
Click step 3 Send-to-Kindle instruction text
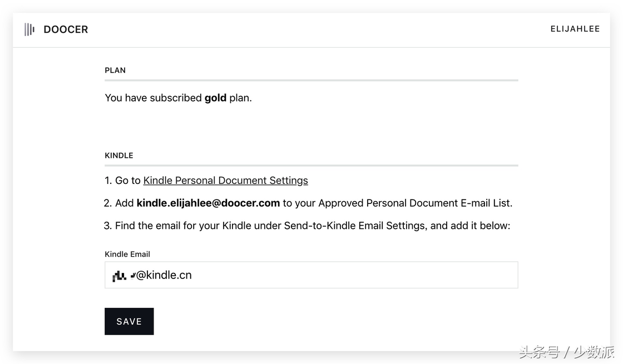[307, 226]
